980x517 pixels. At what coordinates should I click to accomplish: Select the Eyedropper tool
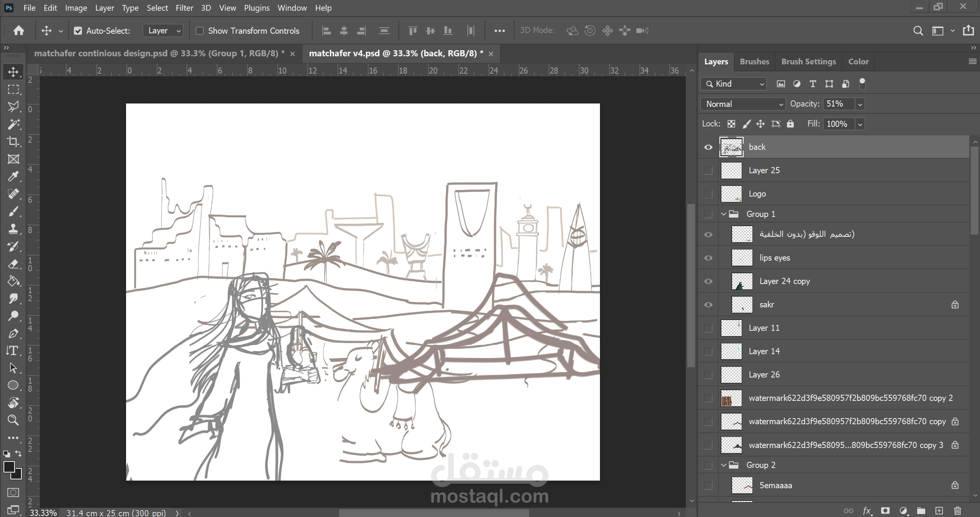coord(13,176)
